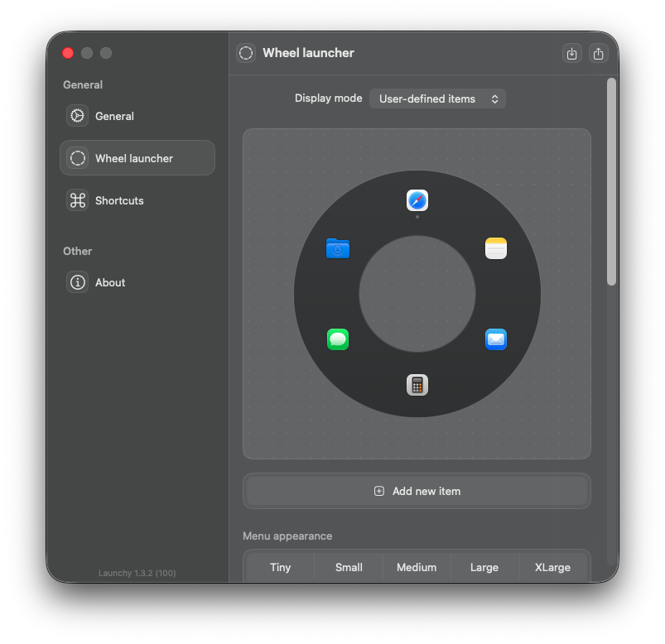Select Large menu size

click(x=484, y=567)
